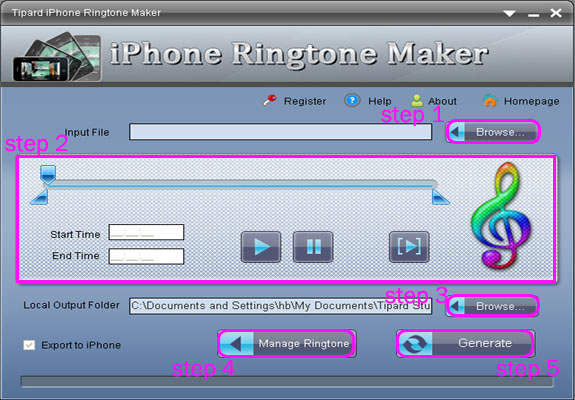This screenshot has width=575, height=400.
Task: Close the Ringtone Maker window
Action: pyautogui.click(x=556, y=13)
